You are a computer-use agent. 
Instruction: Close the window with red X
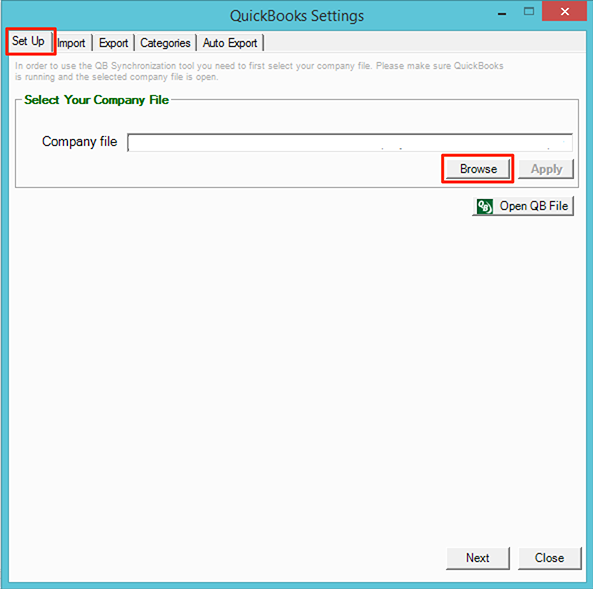point(564,11)
